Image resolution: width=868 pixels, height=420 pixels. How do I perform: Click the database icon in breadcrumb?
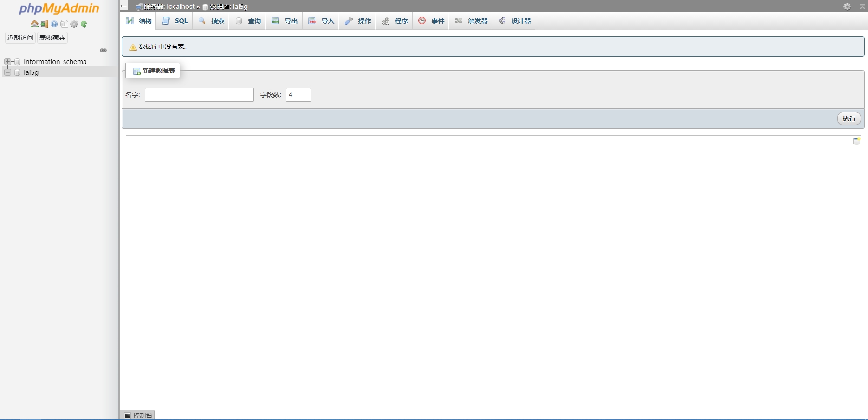point(205,7)
